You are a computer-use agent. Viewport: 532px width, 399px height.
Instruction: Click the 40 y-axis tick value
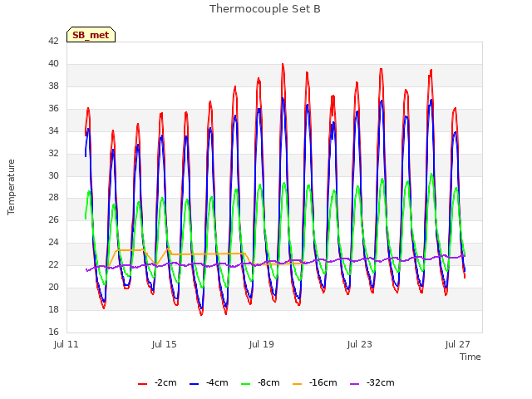click(x=53, y=63)
